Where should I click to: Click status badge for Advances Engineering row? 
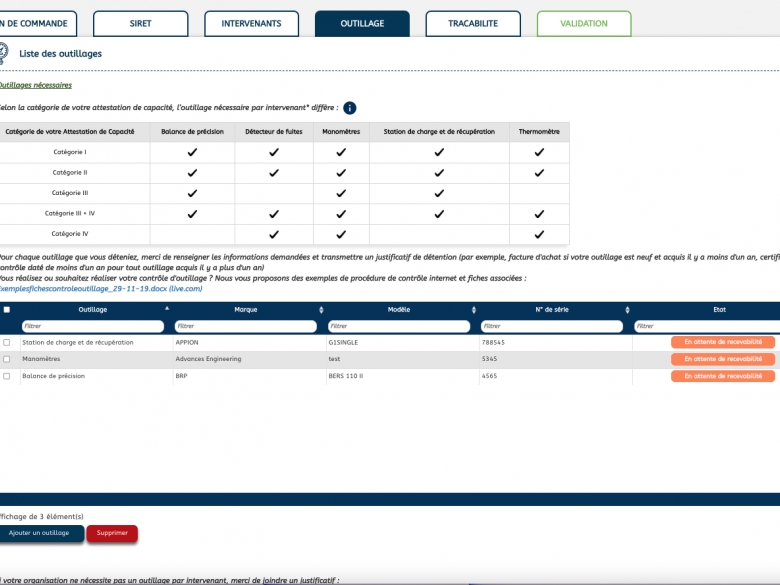(x=723, y=359)
